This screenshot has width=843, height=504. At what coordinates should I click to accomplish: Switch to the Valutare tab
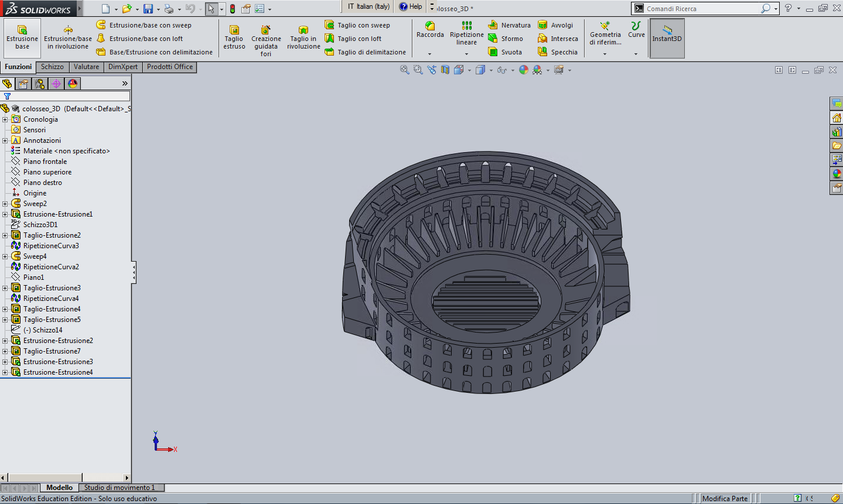(86, 67)
